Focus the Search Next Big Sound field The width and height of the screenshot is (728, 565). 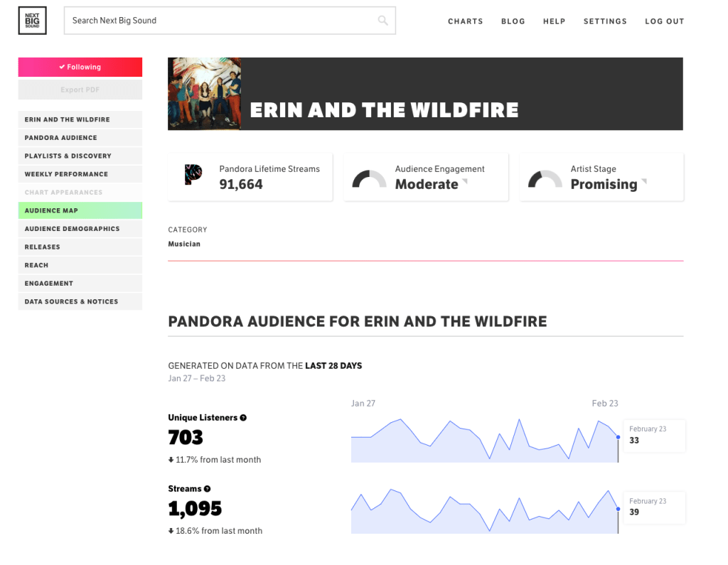click(220, 21)
